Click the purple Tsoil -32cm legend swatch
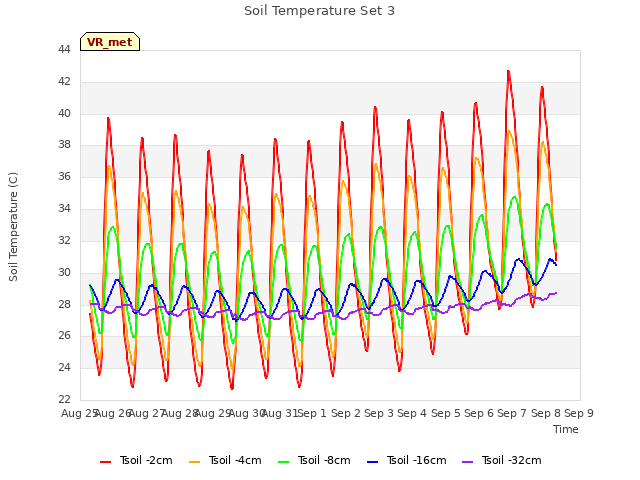640x480 pixels. pos(467,462)
